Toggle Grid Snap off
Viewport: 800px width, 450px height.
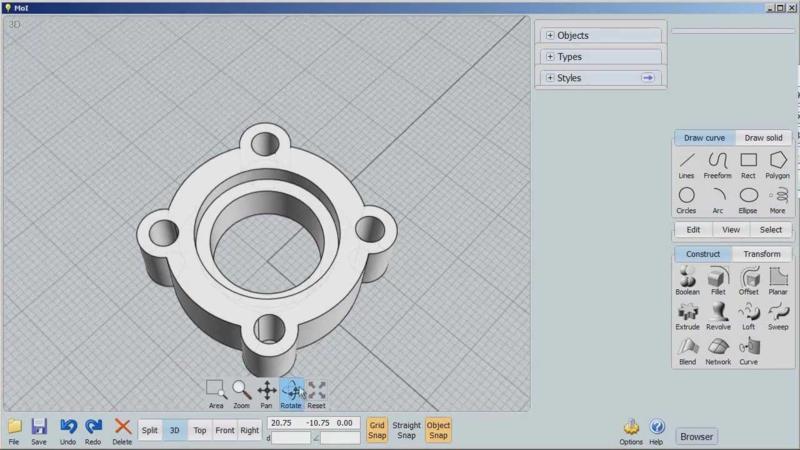click(377, 430)
